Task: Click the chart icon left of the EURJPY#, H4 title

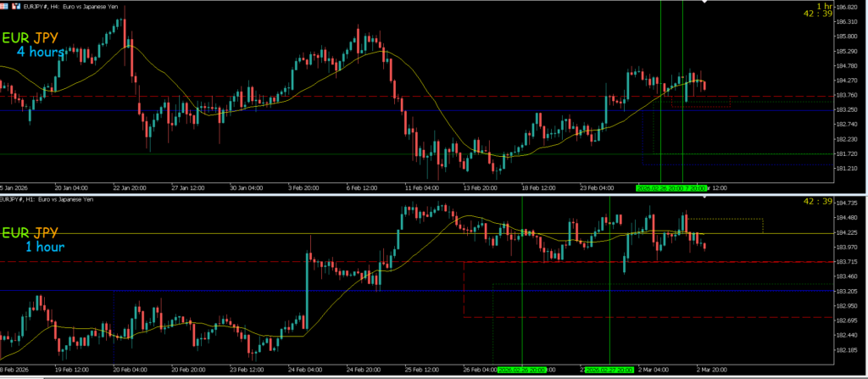Action: click(15, 6)
